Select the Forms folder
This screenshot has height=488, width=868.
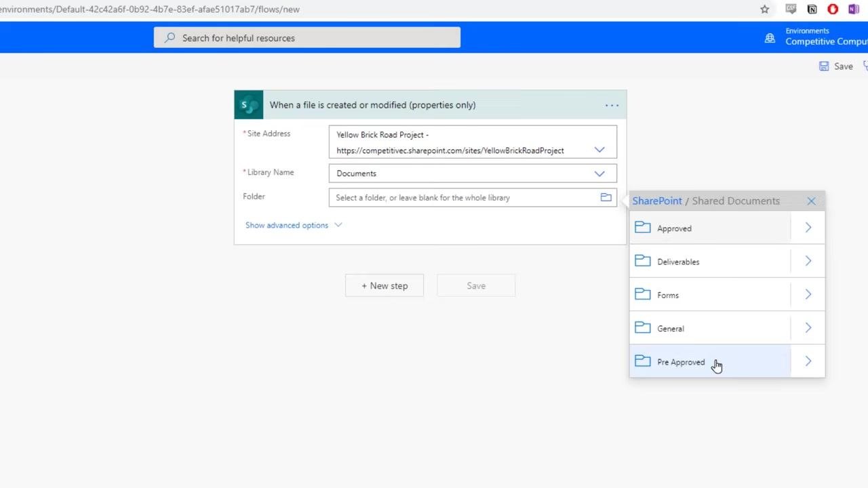click(x=710, y=294)
